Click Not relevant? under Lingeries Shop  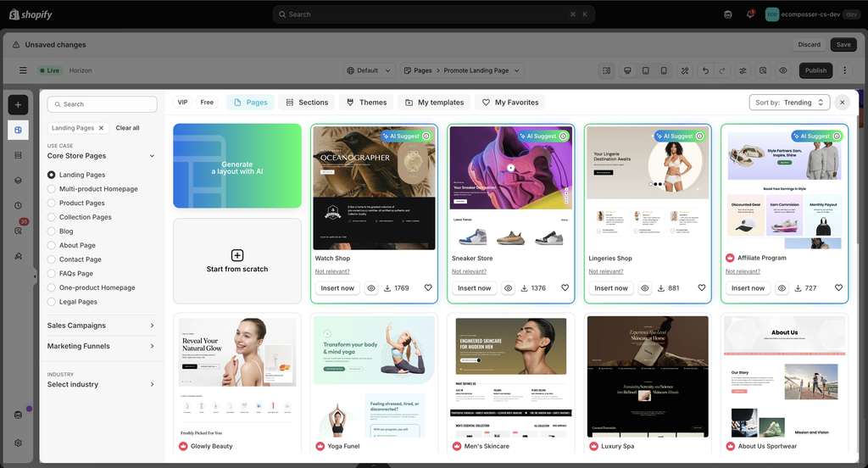(605, 271)
